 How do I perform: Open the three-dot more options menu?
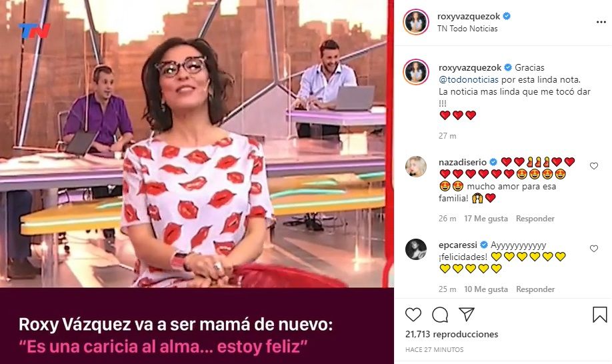(x=601, y=22)
